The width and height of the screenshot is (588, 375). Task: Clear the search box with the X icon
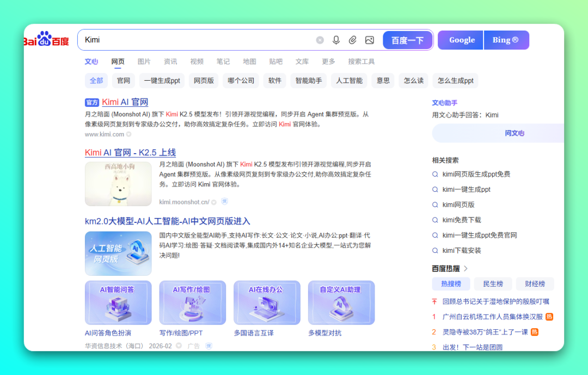click(x=320, y=39)
